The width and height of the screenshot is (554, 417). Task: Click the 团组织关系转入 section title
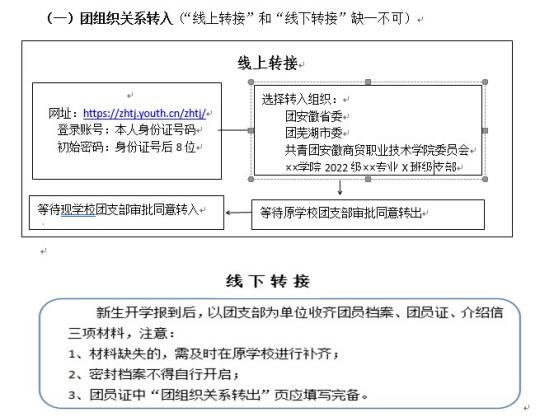126,18
